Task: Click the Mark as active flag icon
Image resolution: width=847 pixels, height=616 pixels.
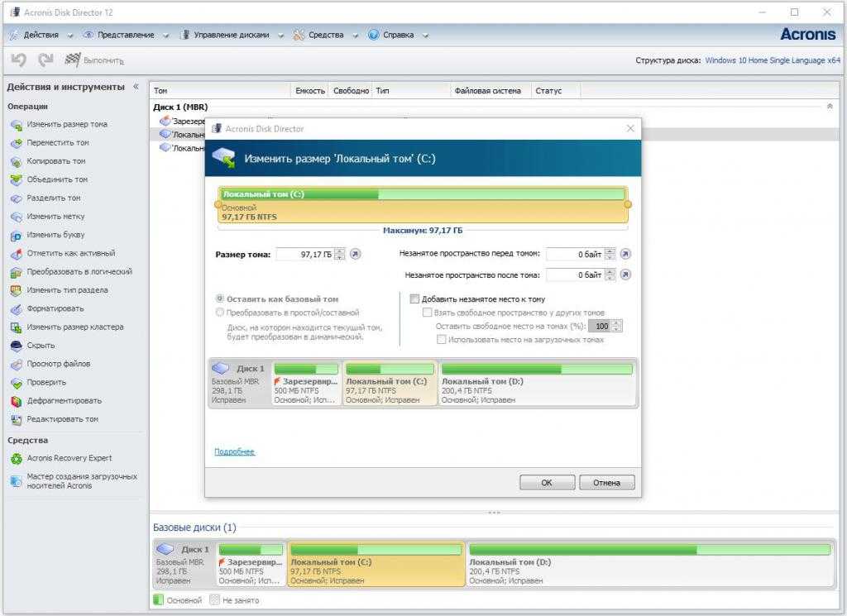Action: (16, 254)
